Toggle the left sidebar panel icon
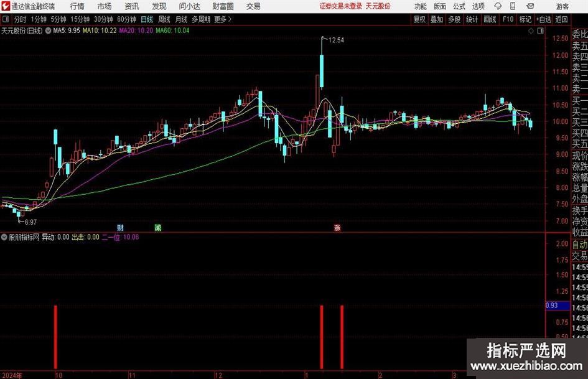This screenshot has width=588, height=379. tap(6, 19)
